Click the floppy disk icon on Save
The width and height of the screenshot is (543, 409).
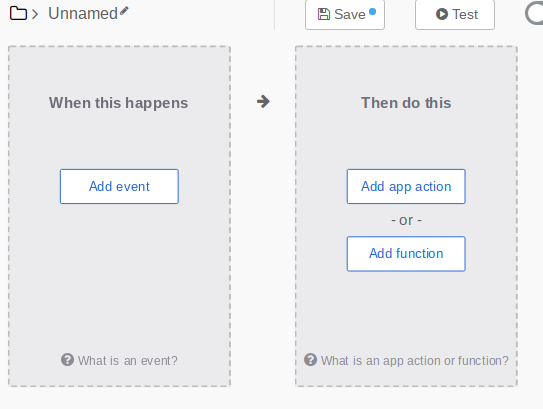pyautogui.click(x=324, y=14)
